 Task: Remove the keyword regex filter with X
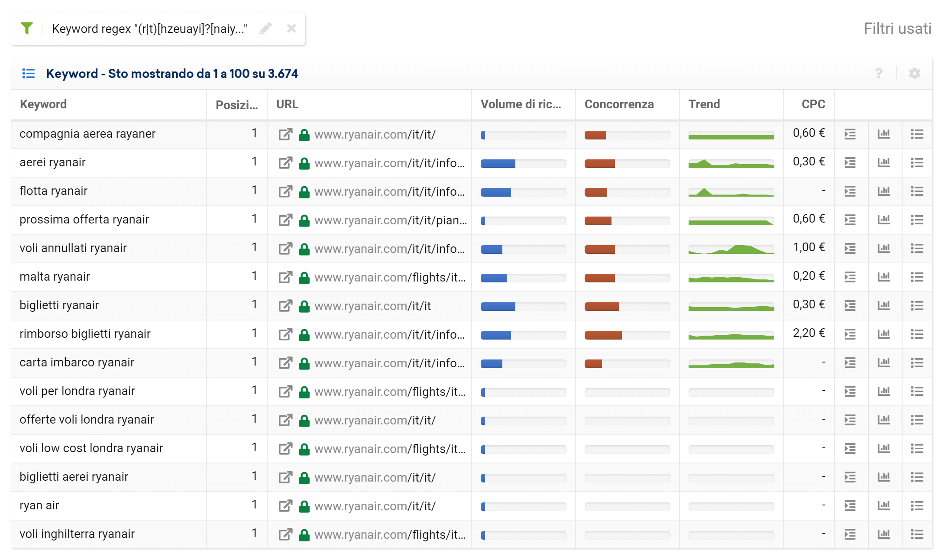tap(291, 29)
